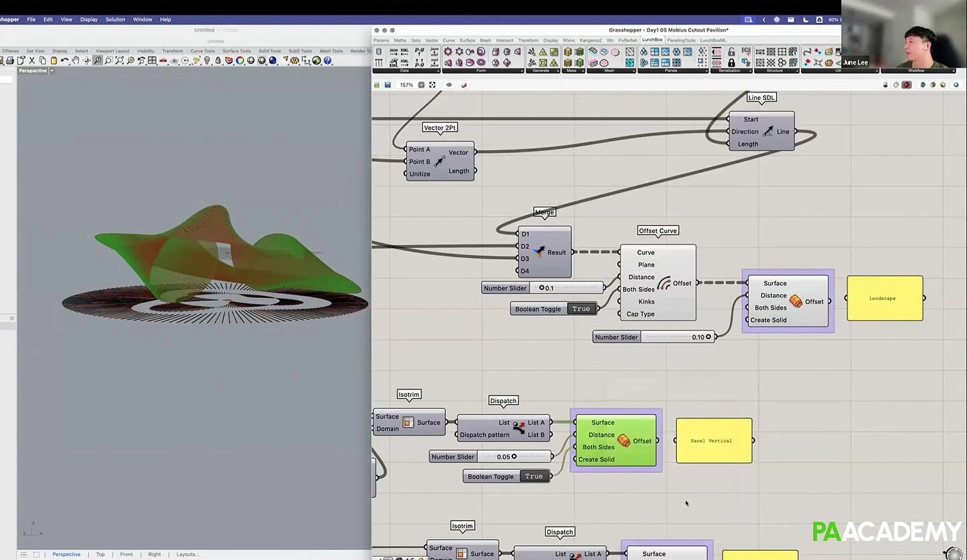The width and height of the screenshot is (967, 560).
Task: Click the padlock icon in the LunchBox Serialization group
Action: (731, 52)
